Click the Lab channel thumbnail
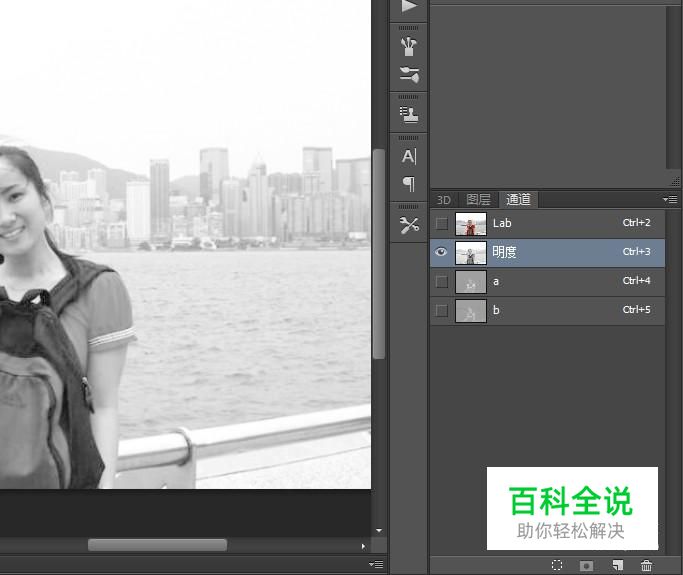Screen dimensions: 683x575 [471, 224]
